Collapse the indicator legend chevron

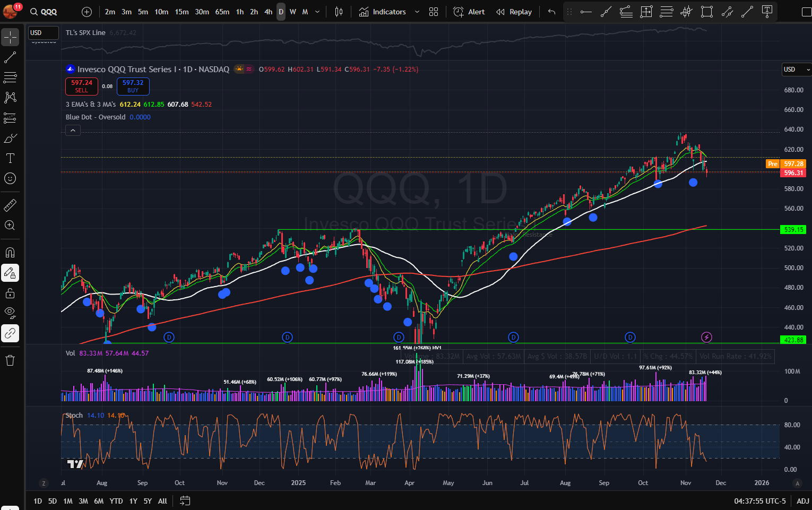tap(73, 130)
